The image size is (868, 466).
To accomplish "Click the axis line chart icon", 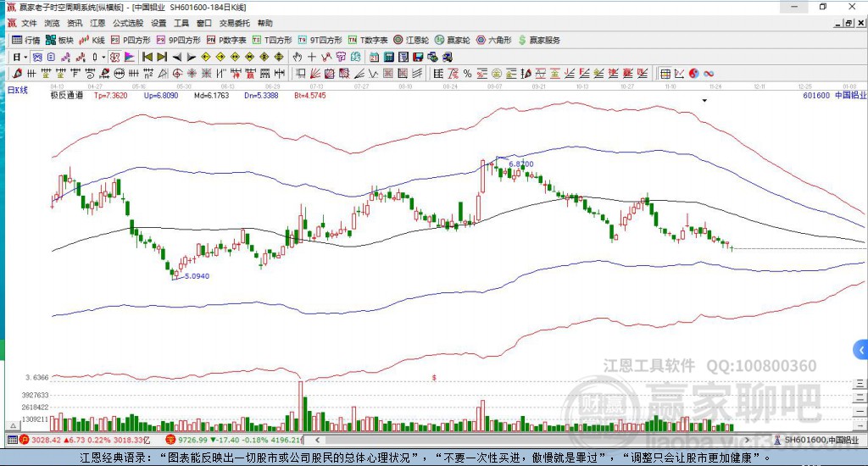I will point(680,73).
